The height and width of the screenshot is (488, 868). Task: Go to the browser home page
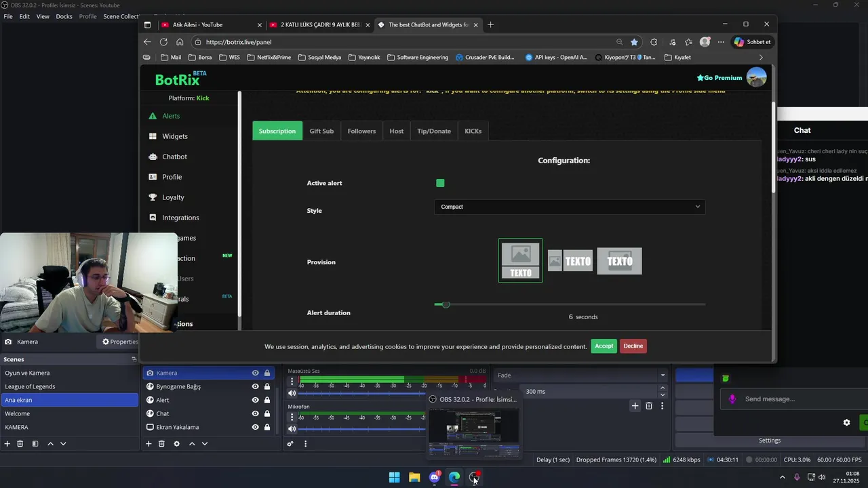pos(180,42)
